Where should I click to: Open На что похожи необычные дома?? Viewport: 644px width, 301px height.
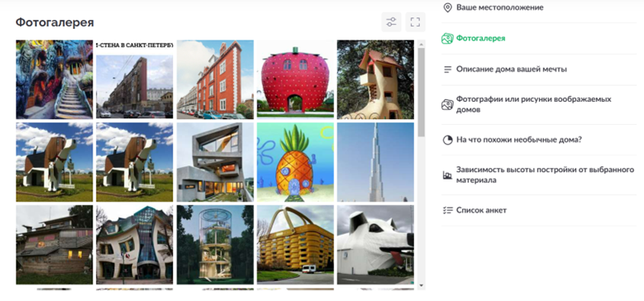[x=518, y=140]
